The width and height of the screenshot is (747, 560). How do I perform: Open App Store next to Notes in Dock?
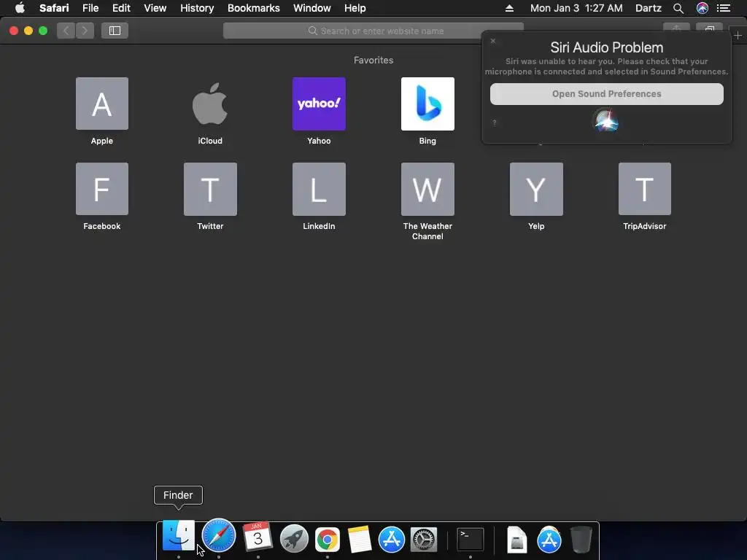click(x=392, y=540)
